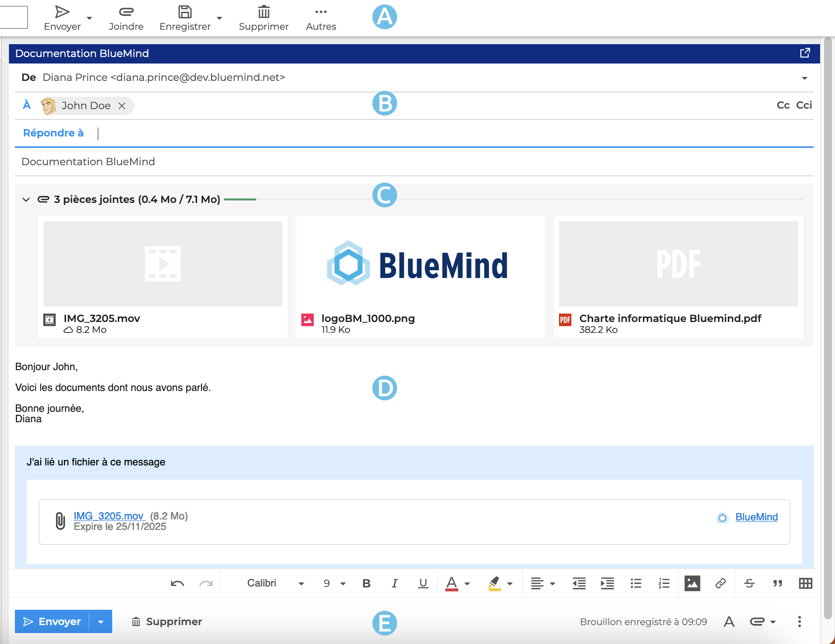
Task: Click the Joindre paperclip icon in top toolbar
Action: coord(126,12)
